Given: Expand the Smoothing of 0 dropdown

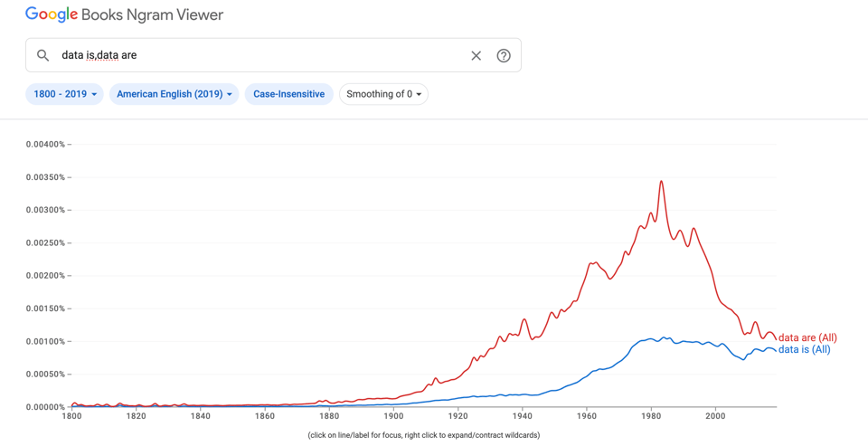Looking at the screenshot, I should coord(383,94).
